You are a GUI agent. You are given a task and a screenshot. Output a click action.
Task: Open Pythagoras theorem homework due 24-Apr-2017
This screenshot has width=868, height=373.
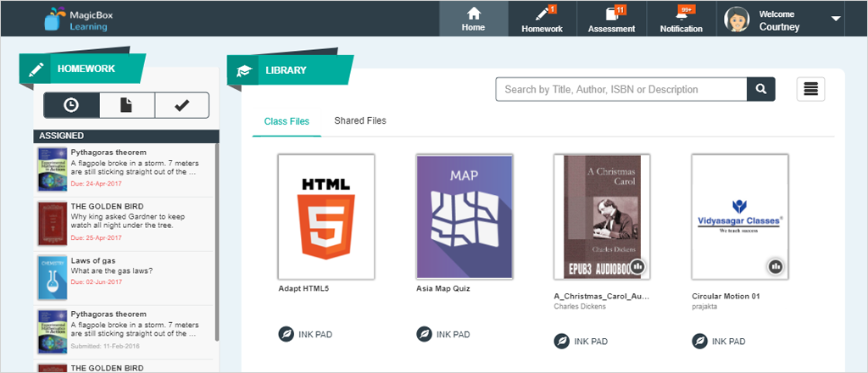(124, 170)
